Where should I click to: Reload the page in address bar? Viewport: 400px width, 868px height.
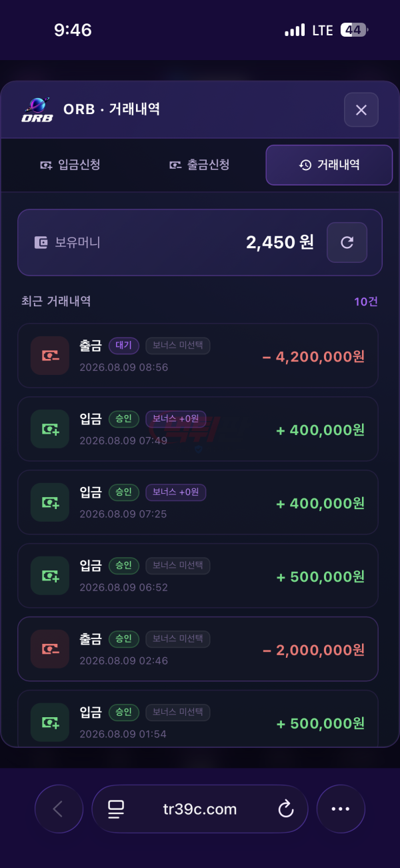[285, 809]
